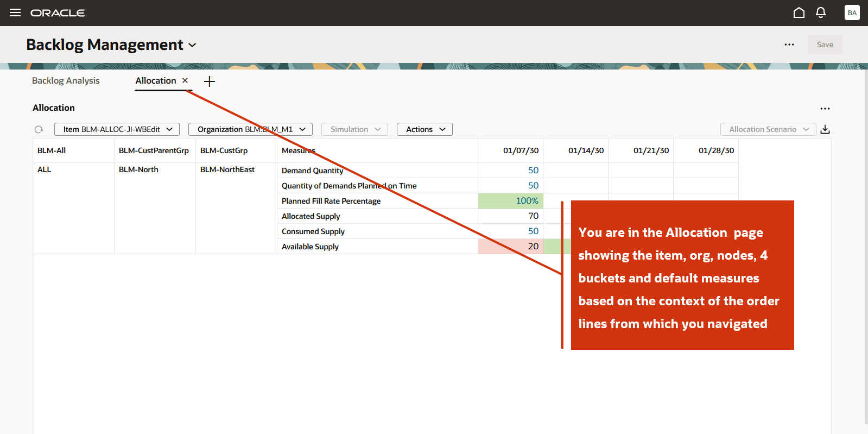Click the Consumed Supply measure label
The height and width of the screenshot is (434, 868).
coord(313,231)
